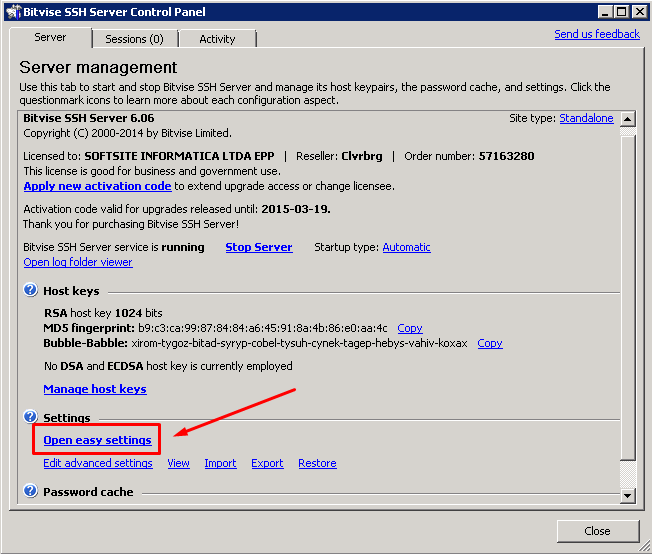Stop the SSH server with Stop Server
Image resolution: width=652 pixels, height=554 pixels.
tap(259, 247)
